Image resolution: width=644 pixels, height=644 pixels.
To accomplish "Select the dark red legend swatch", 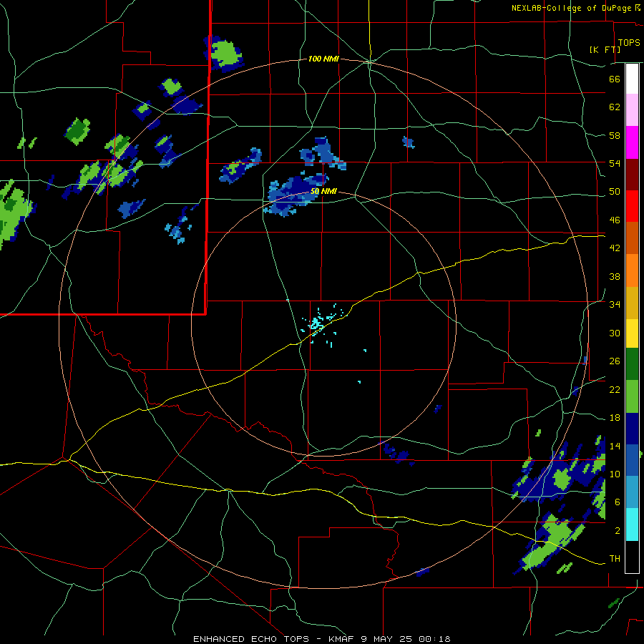I will [x=632, y=175].
